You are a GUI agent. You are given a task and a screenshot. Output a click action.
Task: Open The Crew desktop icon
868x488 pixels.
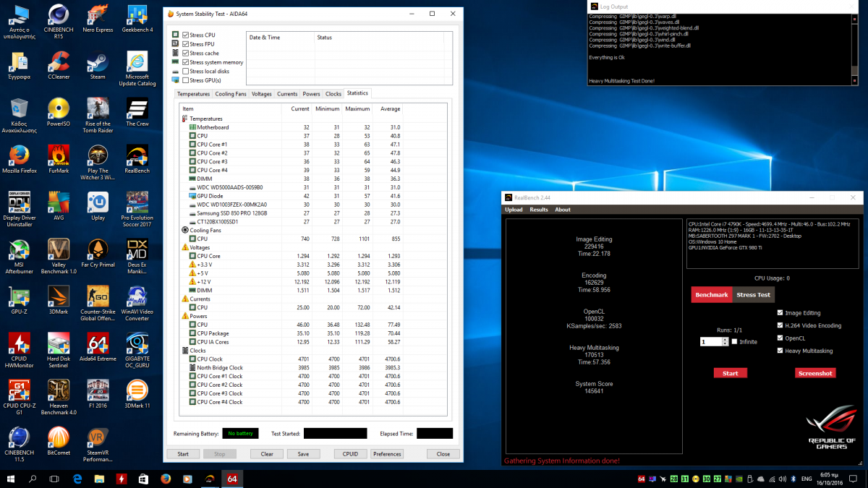coord(137,112)
